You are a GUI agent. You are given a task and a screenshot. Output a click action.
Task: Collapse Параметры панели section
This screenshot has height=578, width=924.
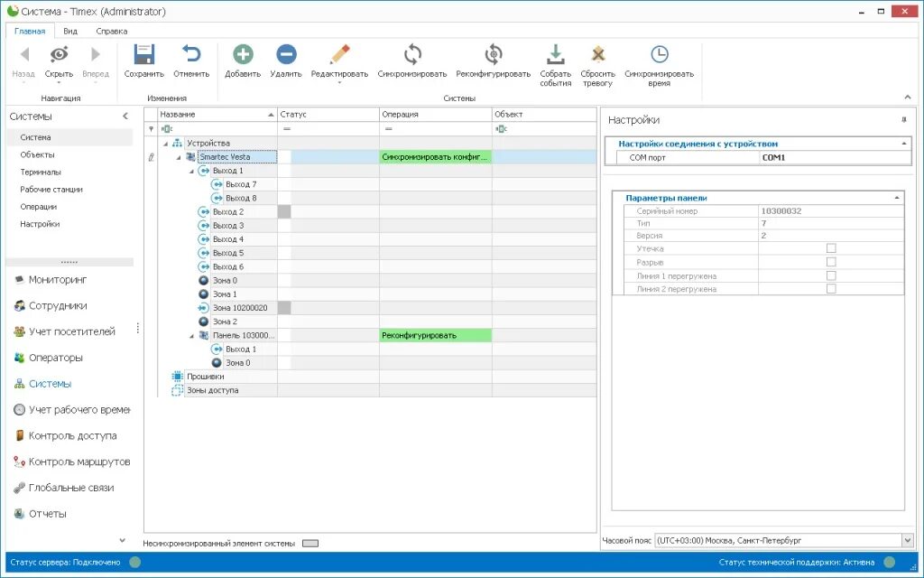tap(897, 198)
